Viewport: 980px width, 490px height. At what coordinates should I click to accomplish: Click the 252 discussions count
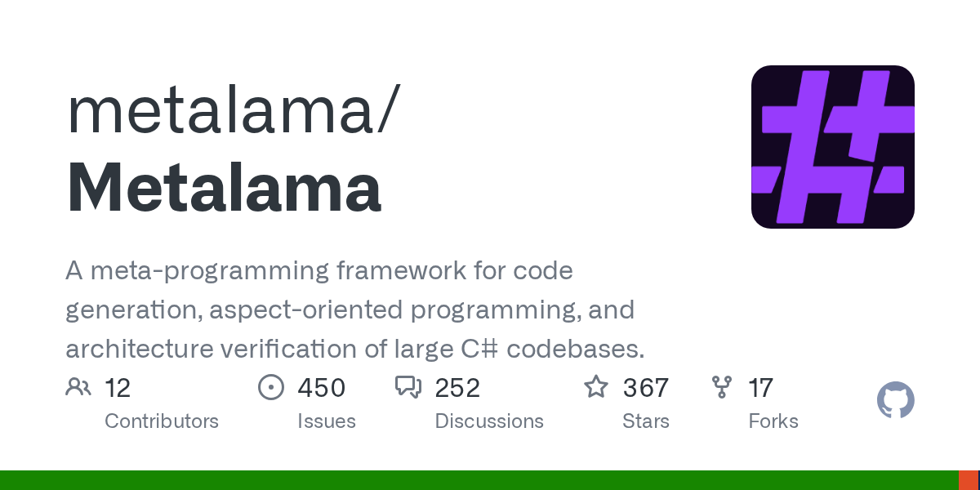[457, 388]
